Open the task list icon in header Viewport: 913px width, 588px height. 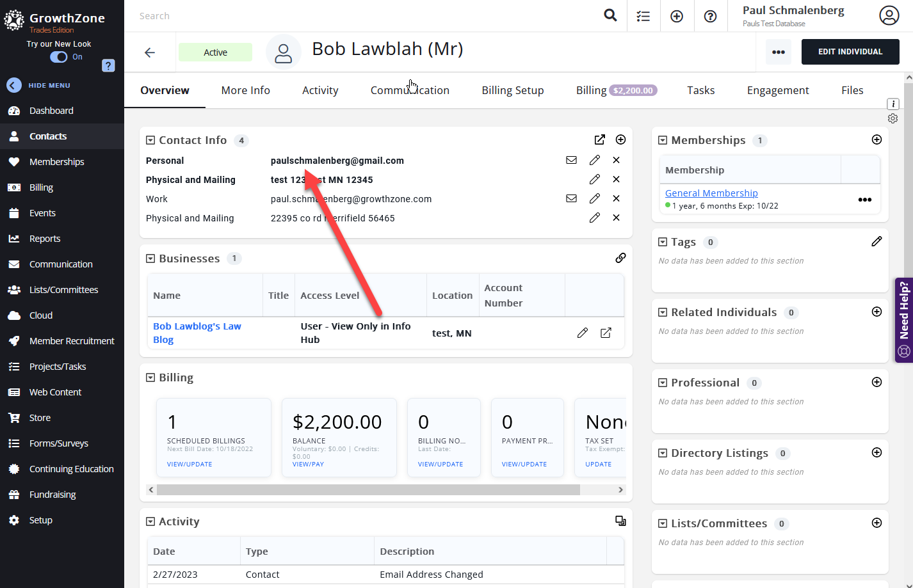click(643, 16)
